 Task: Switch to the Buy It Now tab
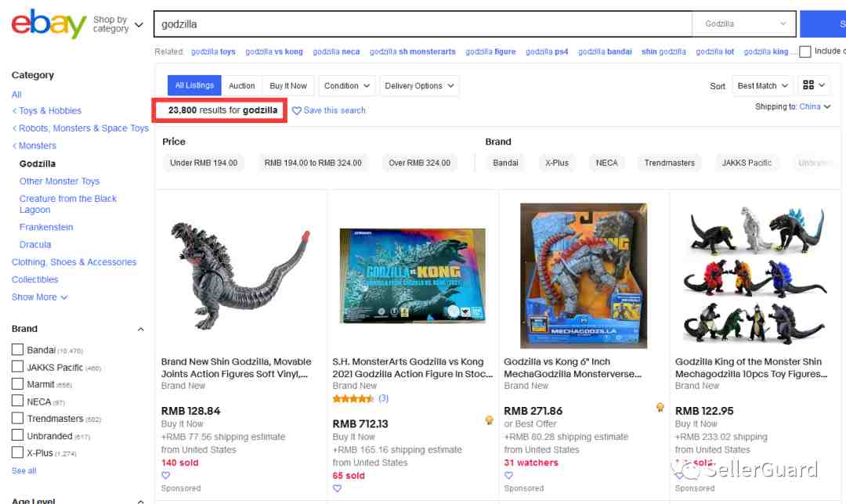tap(288, 86)
